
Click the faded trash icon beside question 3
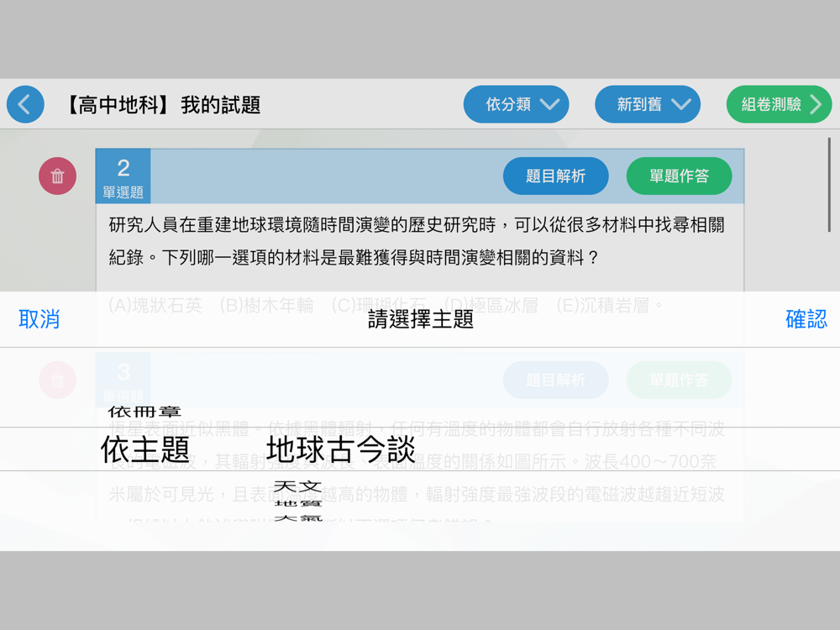tap(57, 381)
